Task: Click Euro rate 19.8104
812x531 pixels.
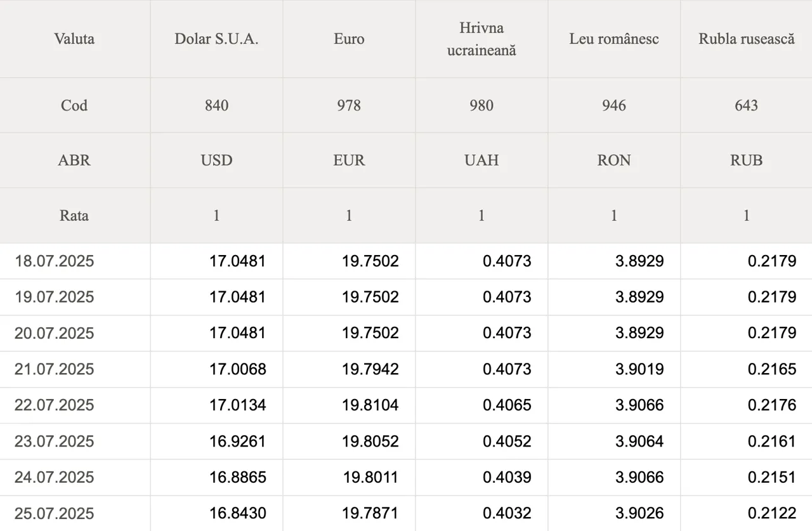Action: 370,405
